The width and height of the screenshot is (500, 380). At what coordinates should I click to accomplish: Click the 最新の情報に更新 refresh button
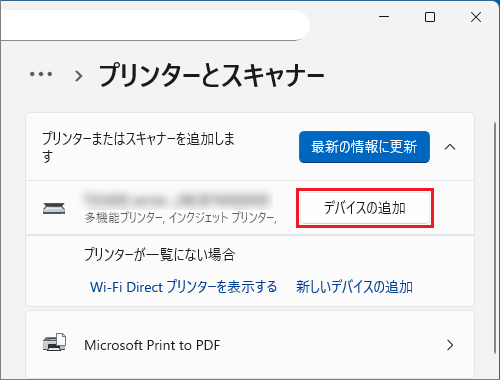[x=364, y=147]
